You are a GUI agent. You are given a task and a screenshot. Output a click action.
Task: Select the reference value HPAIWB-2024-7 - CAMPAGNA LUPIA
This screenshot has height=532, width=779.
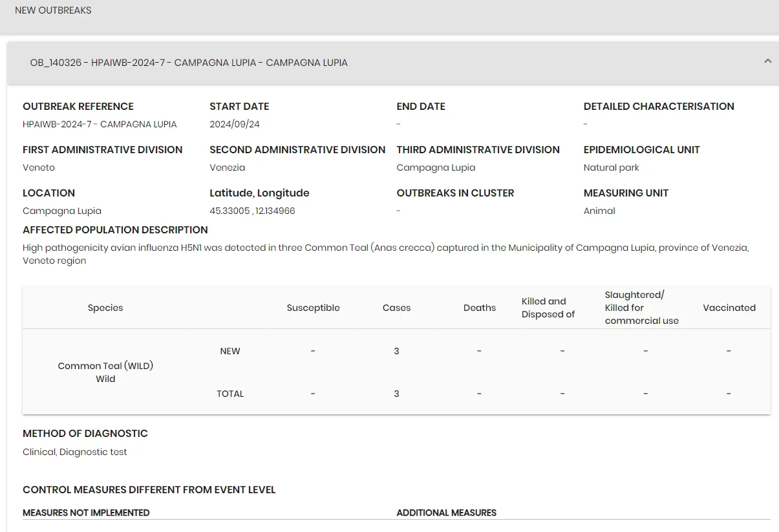(x=100, y=124)
